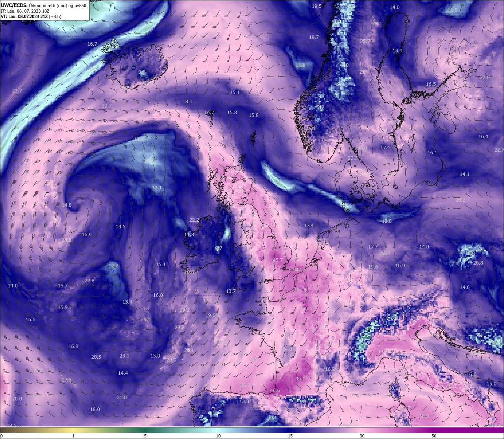This screenshot has height=439, width=504.
Task: Click the 16.5 value near Finland
Action: click(431, 84)
